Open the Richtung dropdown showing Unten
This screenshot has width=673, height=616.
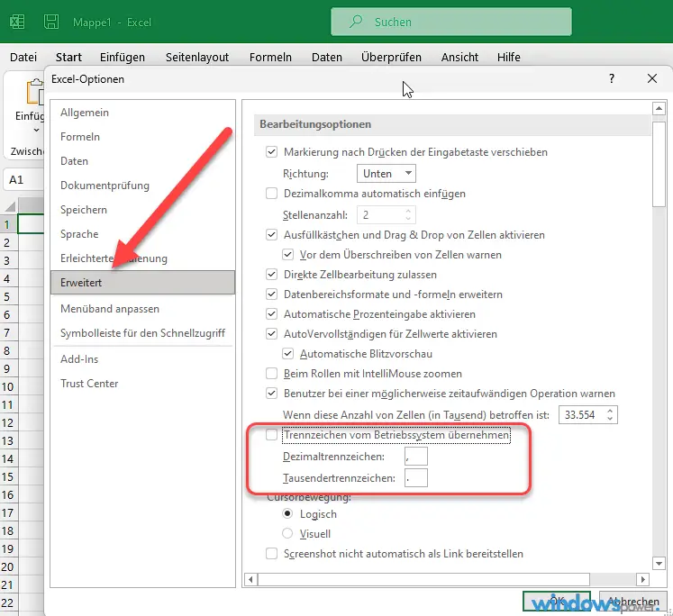387,173
